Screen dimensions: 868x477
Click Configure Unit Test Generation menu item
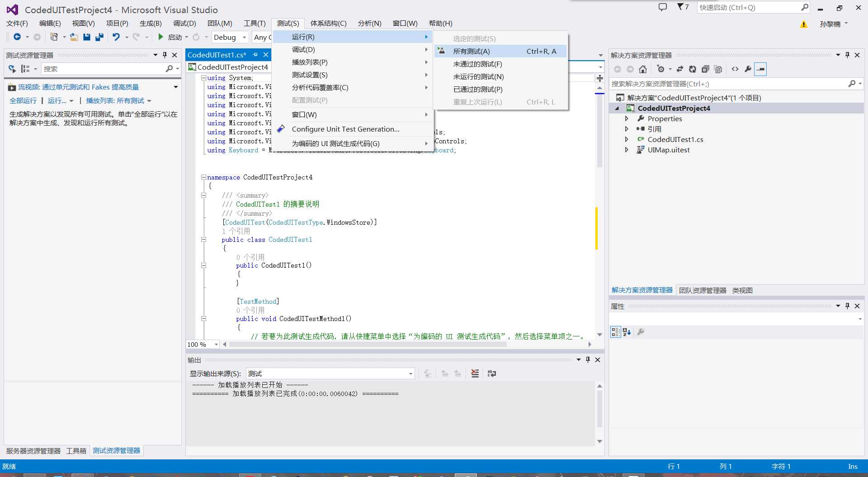tap(353, 129)
